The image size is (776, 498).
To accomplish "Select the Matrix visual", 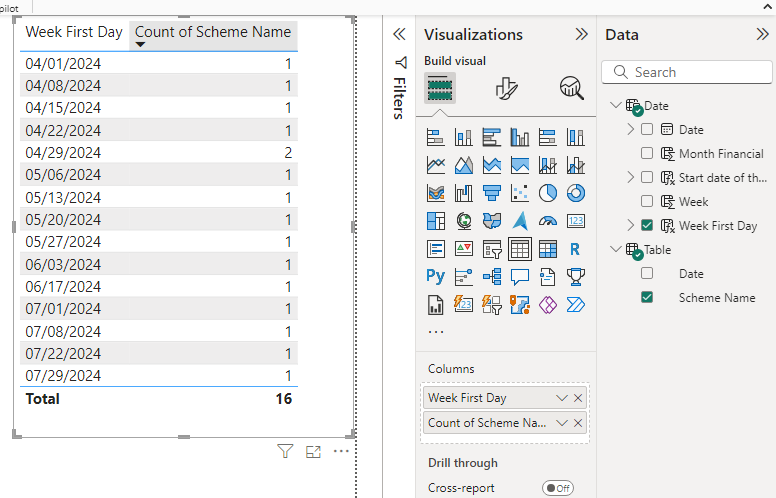I will pos(547,249).
